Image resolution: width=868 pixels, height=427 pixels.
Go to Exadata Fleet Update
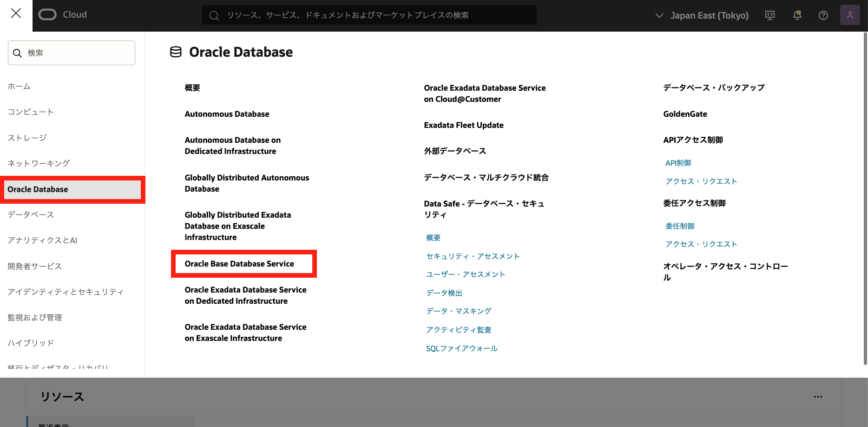(463, 125)
